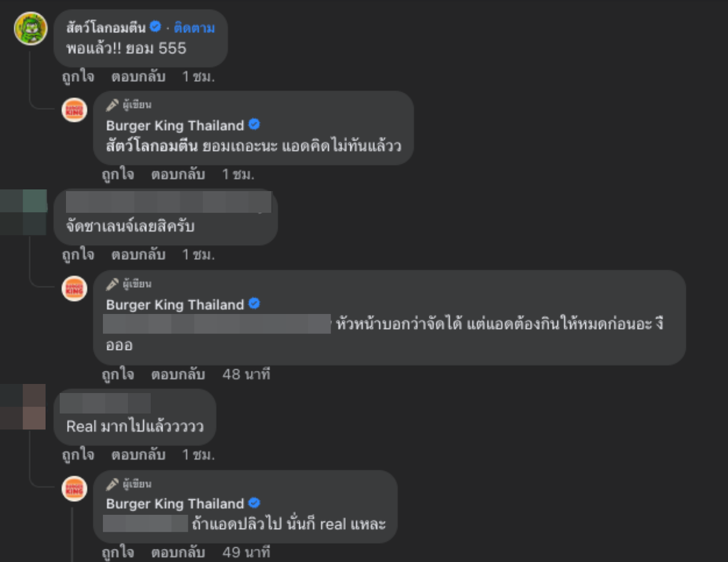This screenshot has height=562, width=728.
Task: Click the green cartoon avatar of สัตว์โลกอมตีน
Action: [x=31, y=28]
